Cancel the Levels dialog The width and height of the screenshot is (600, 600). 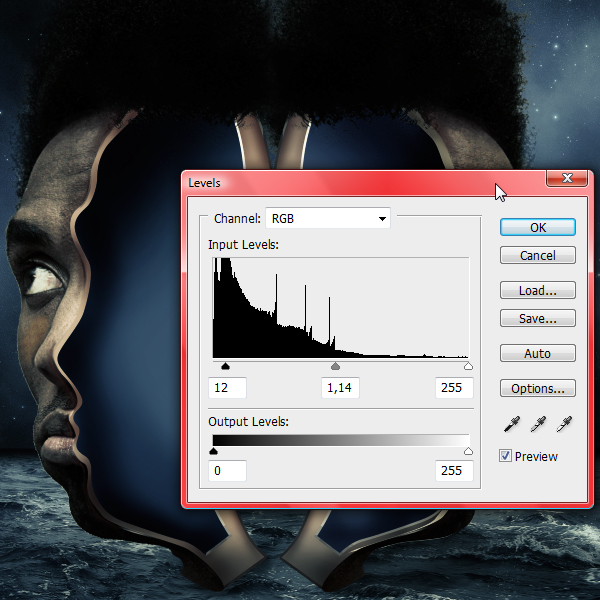(x=538, y=255)
